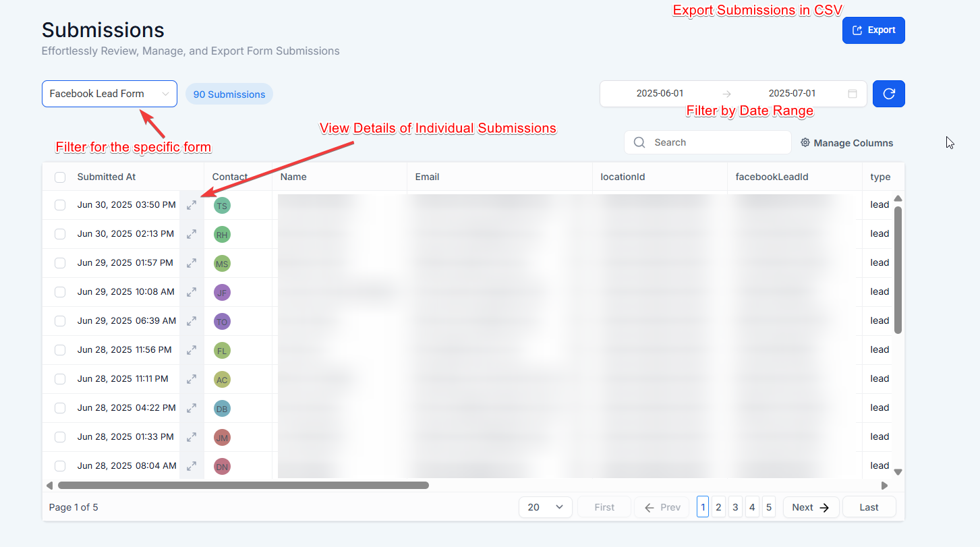This screenshot has width=980, height=547.
Task: Switch to page 5
Action: click(769, 507)
